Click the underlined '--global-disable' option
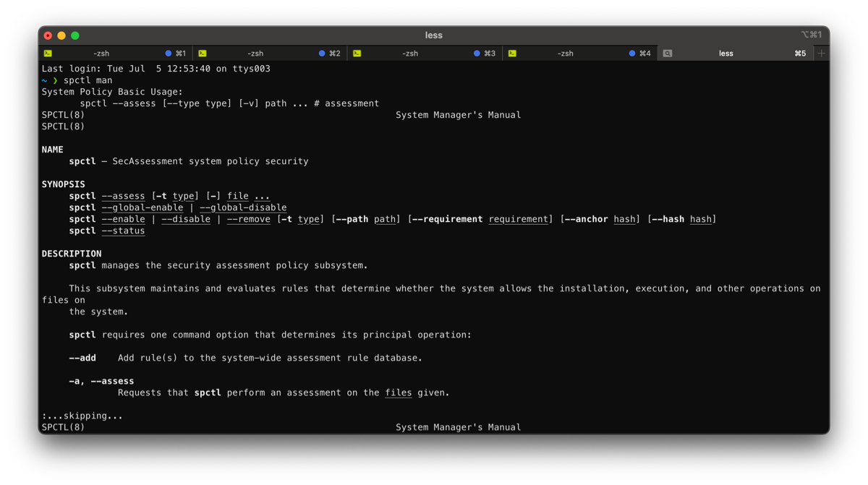The height and width of the screenshot is (485, 868). 243,207
